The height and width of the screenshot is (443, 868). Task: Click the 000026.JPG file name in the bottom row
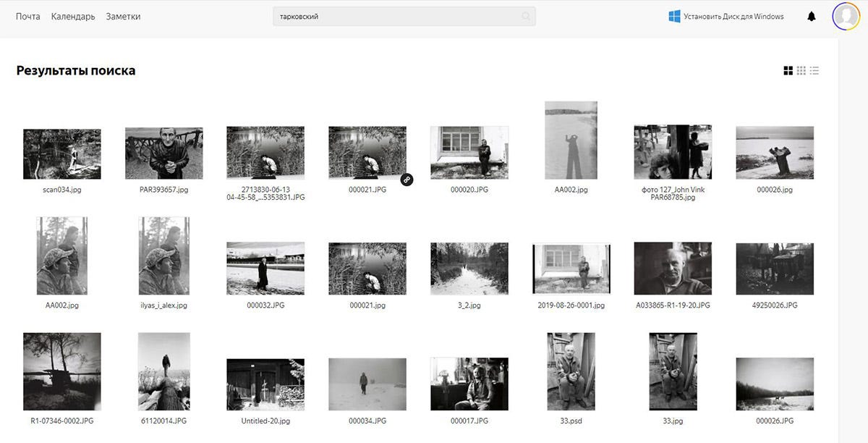(775, 421)
